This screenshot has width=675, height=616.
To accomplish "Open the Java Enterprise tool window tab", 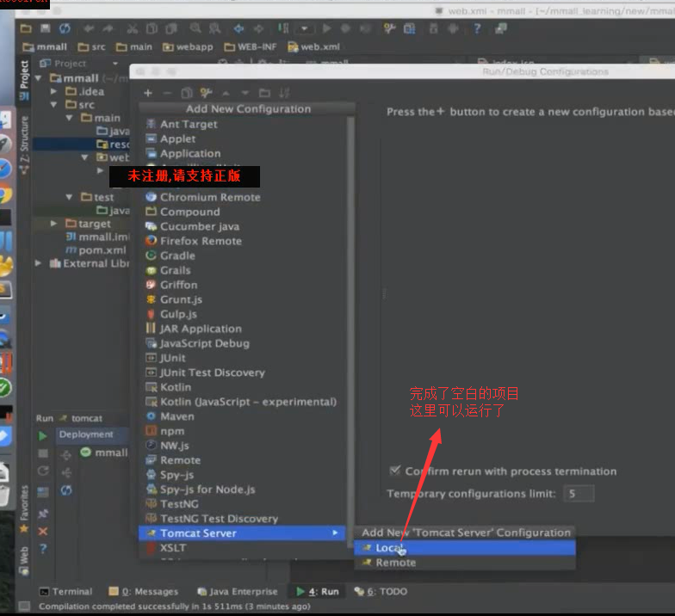I will click(x=238, y=592).
